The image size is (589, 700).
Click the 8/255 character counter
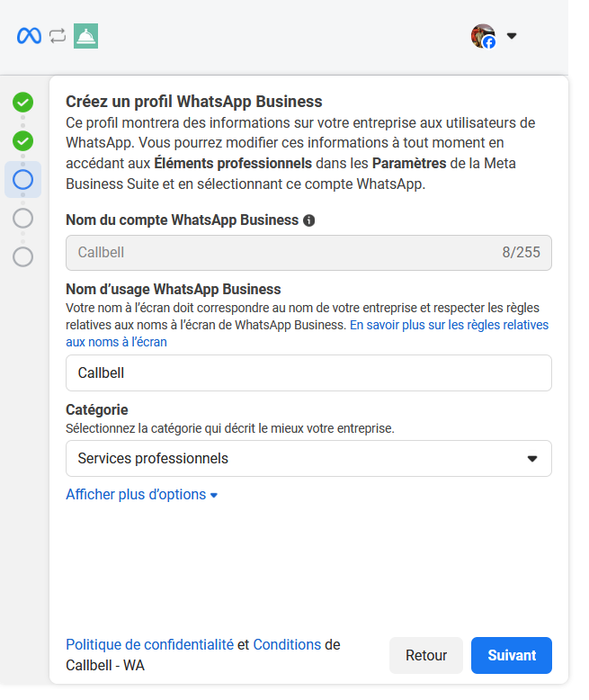click(522, 252)
